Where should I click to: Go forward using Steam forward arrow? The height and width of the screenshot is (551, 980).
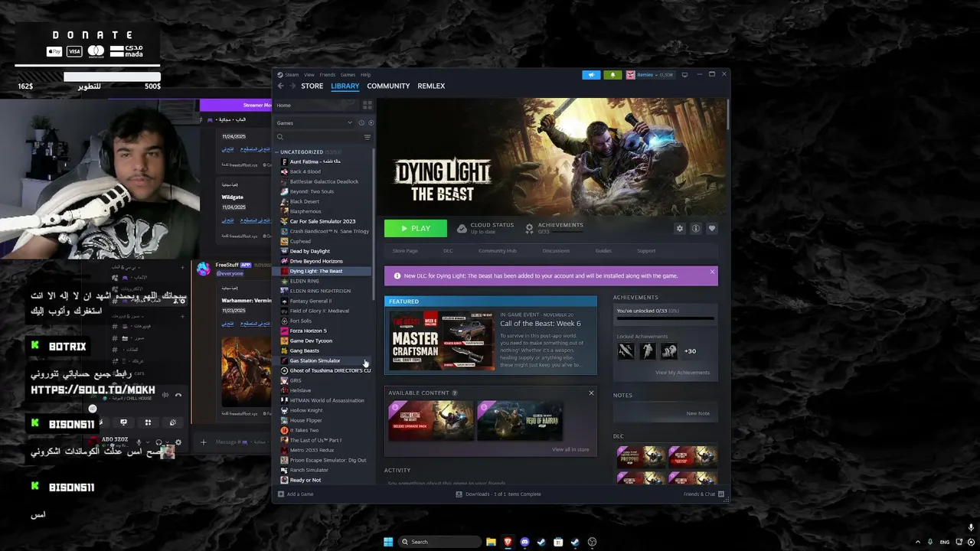292,86
